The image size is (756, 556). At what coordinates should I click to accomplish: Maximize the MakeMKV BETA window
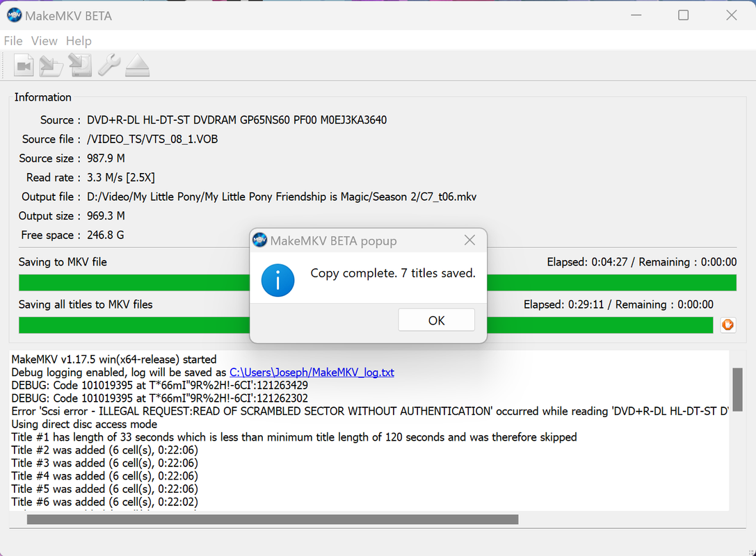pos(683,15)
